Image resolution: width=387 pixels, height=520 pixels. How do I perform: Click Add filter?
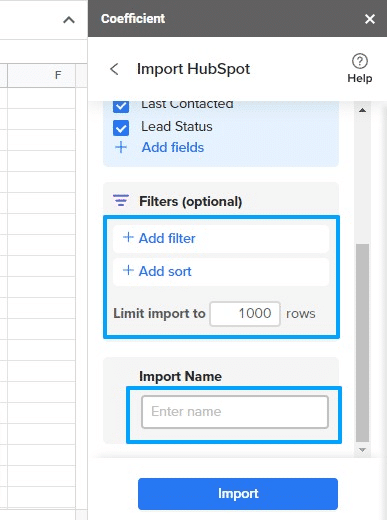221,239
